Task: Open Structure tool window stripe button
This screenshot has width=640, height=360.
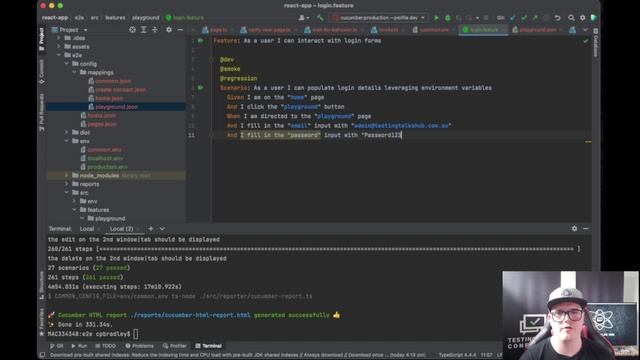Action: click(x=42, y=285)
